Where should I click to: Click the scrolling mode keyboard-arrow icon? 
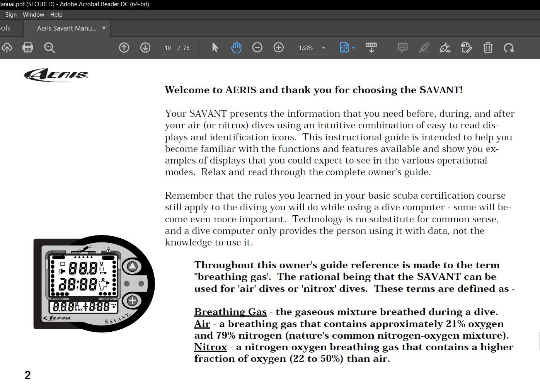(x=371, y=48)
